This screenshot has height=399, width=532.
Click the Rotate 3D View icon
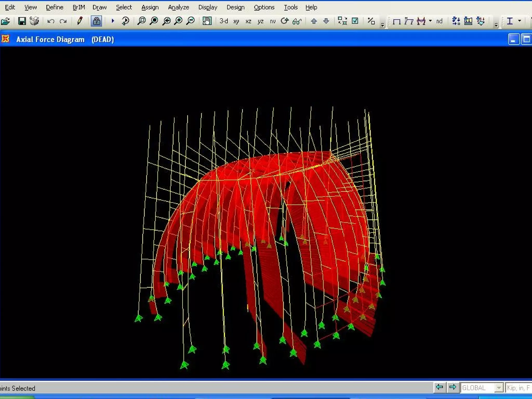[x=285, y=21]
